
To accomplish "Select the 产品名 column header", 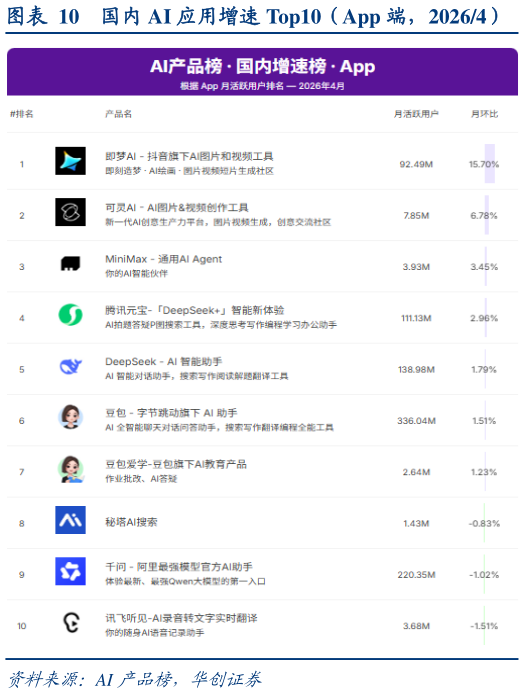I will (x=118, y=114).
